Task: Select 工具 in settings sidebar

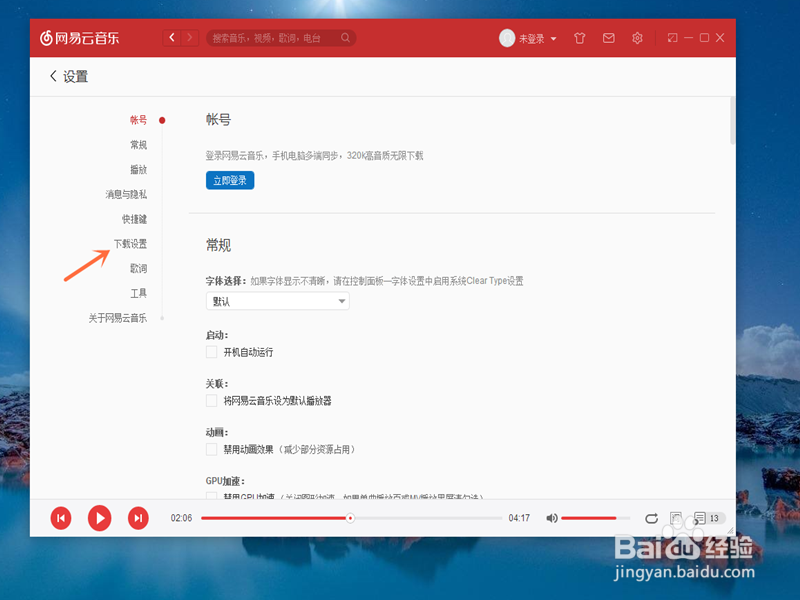Action: (138, 293)
